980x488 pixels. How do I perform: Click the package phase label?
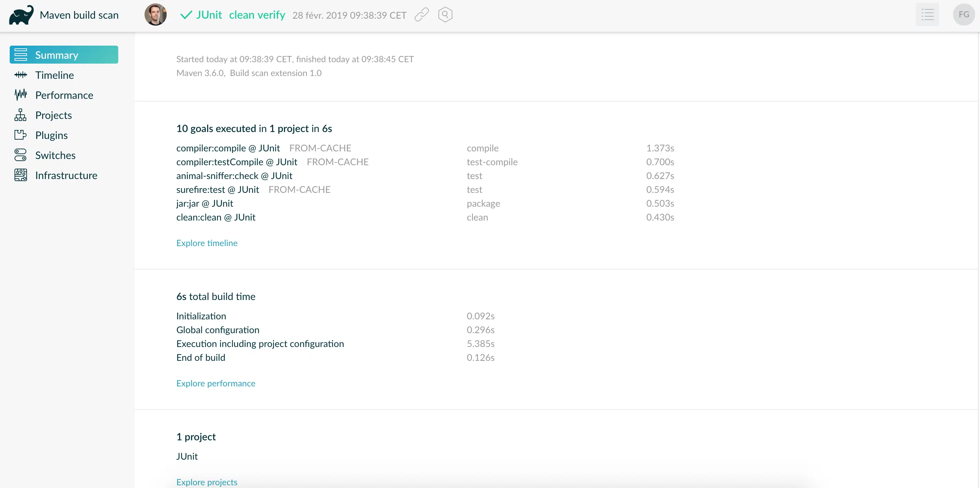(x=483, y=204)
